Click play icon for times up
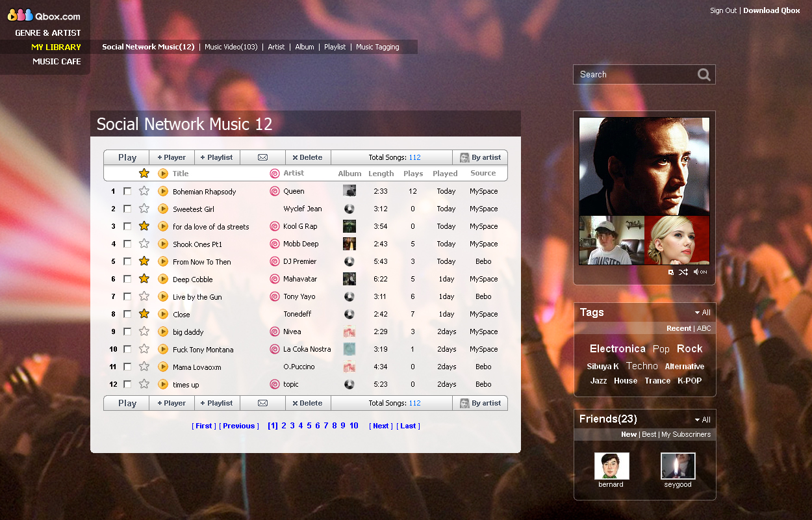Image resolution: width=812 pixels, height=520 pixels. coord(163,384)
